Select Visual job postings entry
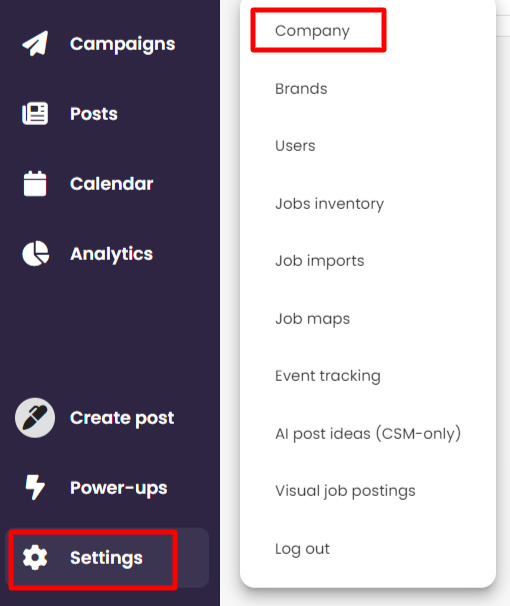The height and width of the screenshot is (606, 510). tap(345, 491)
